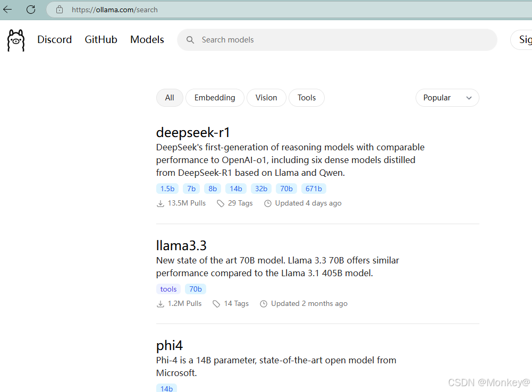Click the clock icon beside Updated 2 months ago
Screen dimensions: 532x392
point(264,304)
